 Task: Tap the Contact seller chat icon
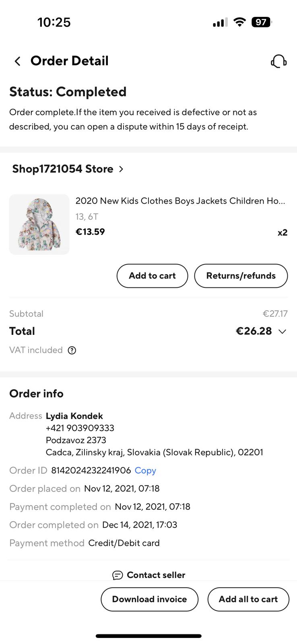point(118,575)
